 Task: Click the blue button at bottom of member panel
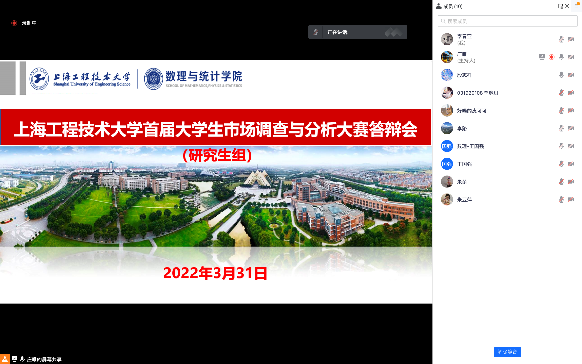[507, 352]
